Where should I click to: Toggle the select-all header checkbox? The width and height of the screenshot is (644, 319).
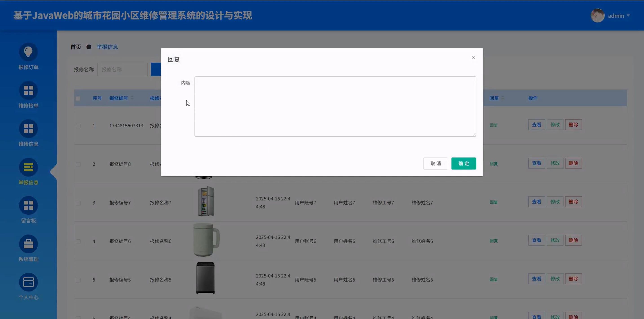point(78,98)
